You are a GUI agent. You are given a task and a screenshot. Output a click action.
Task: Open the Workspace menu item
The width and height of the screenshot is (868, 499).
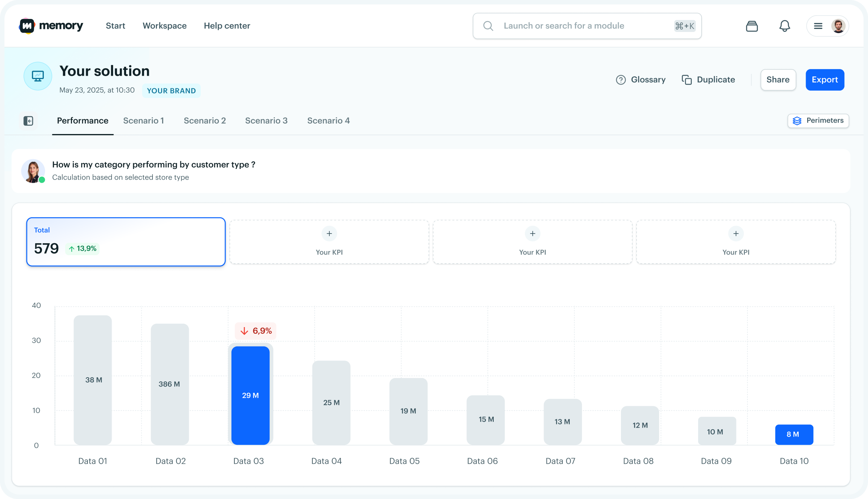(164, 26)
